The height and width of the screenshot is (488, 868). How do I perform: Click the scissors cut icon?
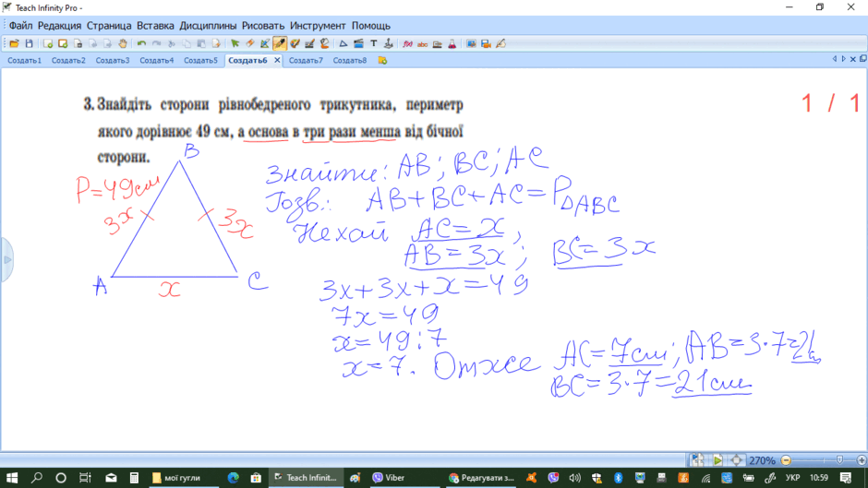pyautogui.click(x=172, y=43)
